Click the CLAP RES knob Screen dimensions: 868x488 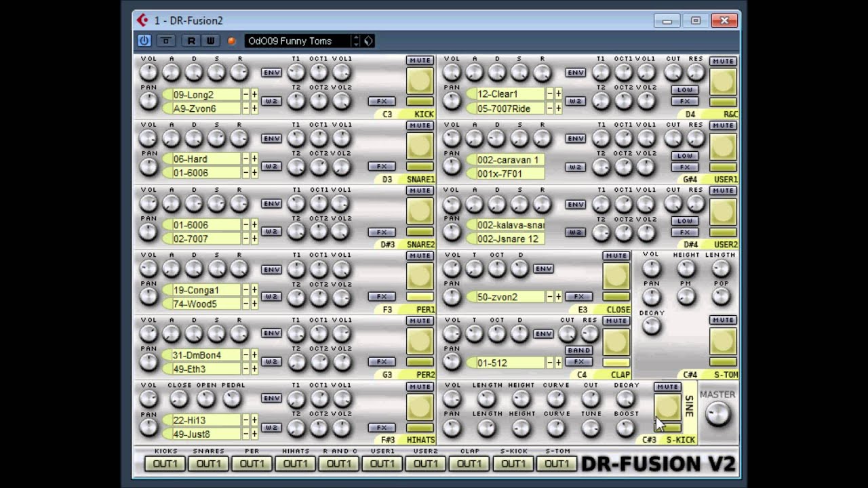pos(590,333)
